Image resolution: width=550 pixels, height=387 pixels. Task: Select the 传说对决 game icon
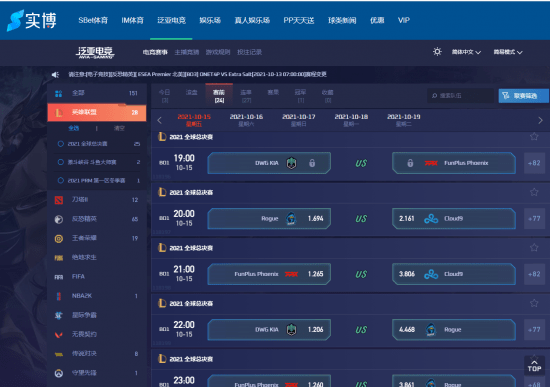[x=59, y=354]
